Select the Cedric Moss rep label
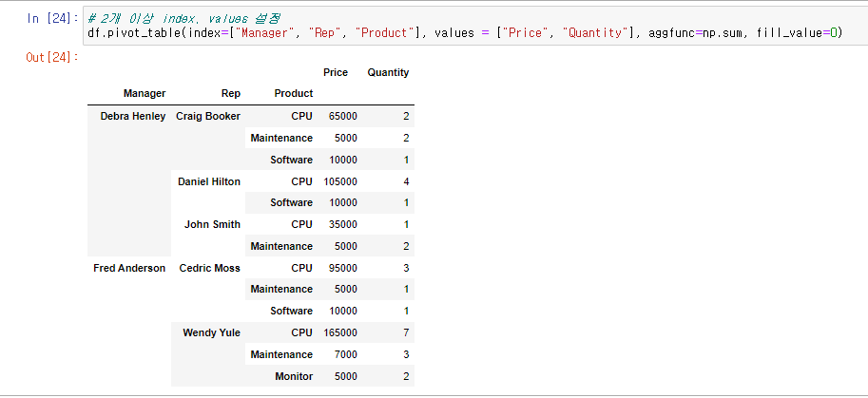 (x=210, y=268)
